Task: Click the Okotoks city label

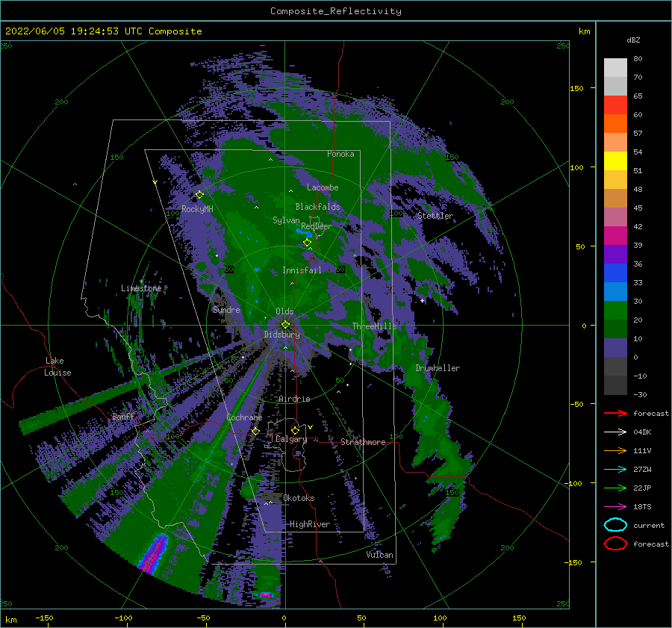Action: [x=299, y=498]
